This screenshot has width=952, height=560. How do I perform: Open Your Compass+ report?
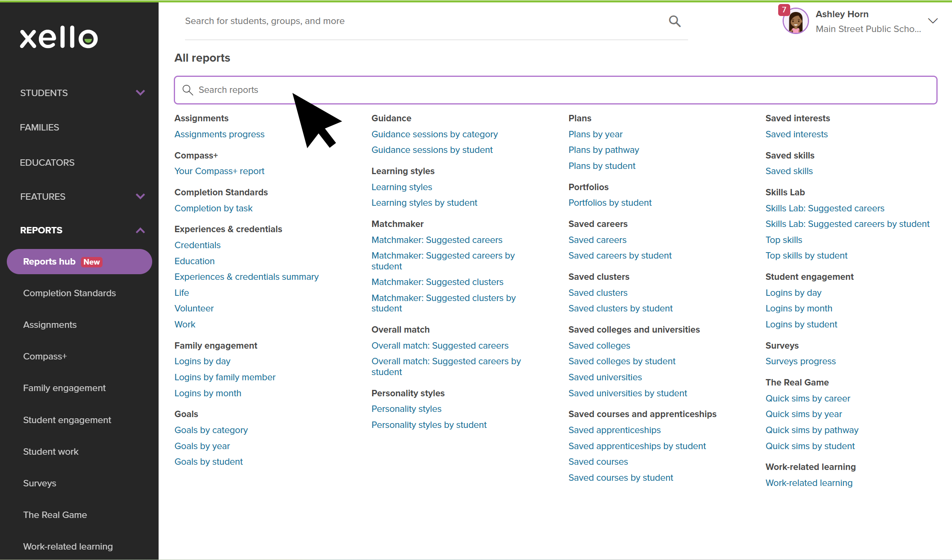coord(219,171)
